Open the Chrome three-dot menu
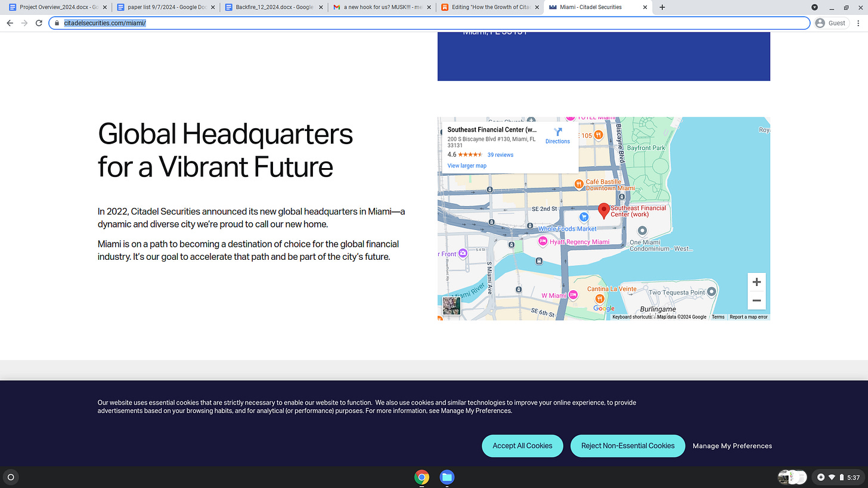The image size is (868, 488). [x=858, y=23]
